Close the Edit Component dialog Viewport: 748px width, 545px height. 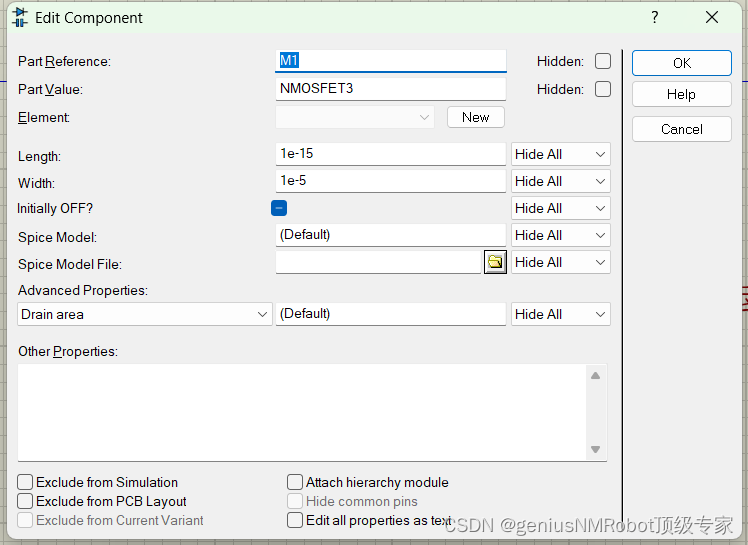(712, 18)
